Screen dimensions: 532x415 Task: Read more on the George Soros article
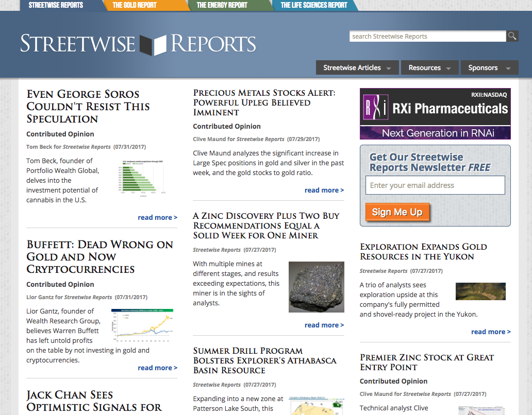pos(157,217)
